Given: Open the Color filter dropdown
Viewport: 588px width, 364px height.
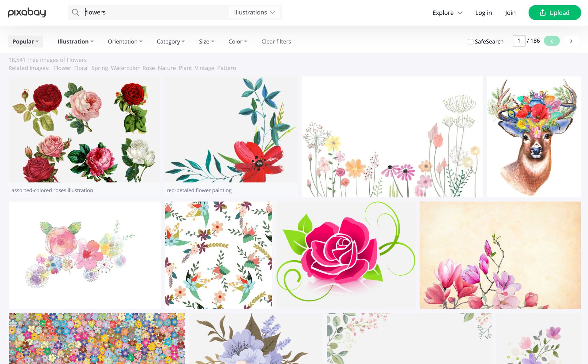Looking at the screenshot, I should pyautogui.click(x=238, y=42).
